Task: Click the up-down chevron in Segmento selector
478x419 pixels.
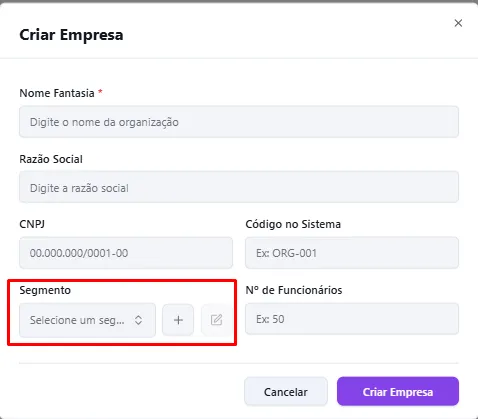Action: click(138, 320)
